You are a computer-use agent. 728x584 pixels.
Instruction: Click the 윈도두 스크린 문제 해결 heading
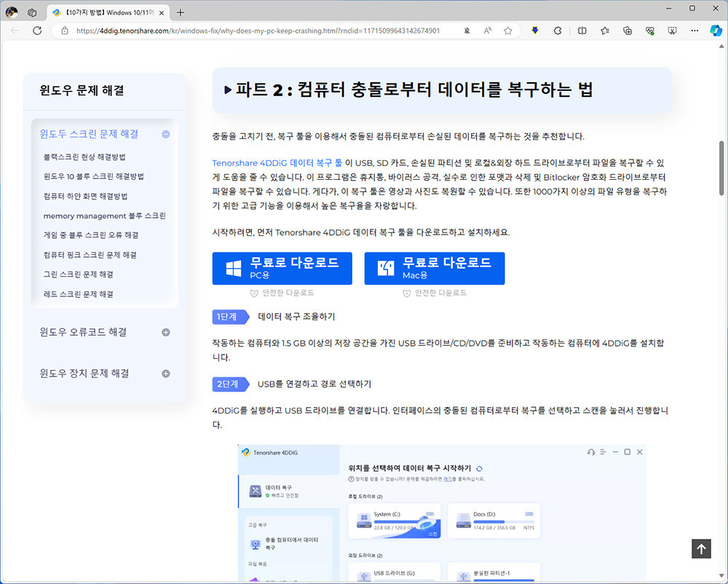coord(89,134)
